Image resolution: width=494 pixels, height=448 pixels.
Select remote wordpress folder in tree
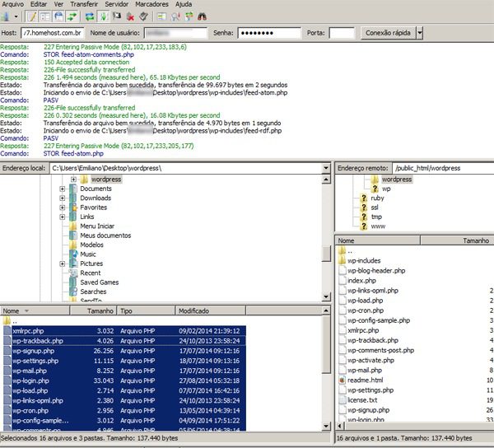[397, 180]
